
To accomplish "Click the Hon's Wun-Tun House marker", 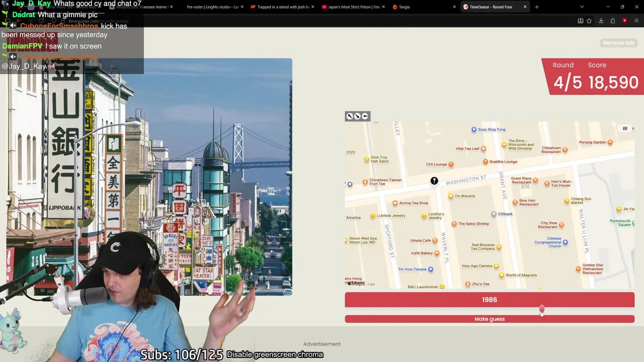I will (547, 184).
